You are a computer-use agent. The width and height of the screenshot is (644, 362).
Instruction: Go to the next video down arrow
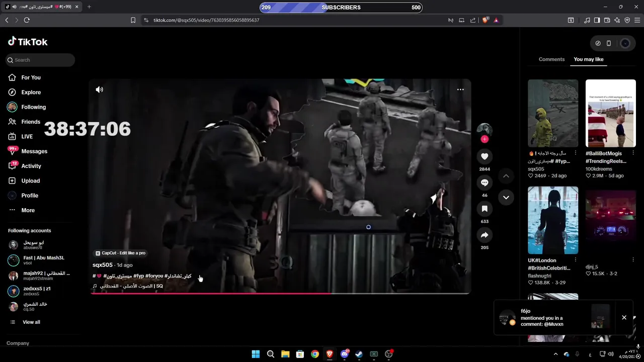click(x=506, y=197)
